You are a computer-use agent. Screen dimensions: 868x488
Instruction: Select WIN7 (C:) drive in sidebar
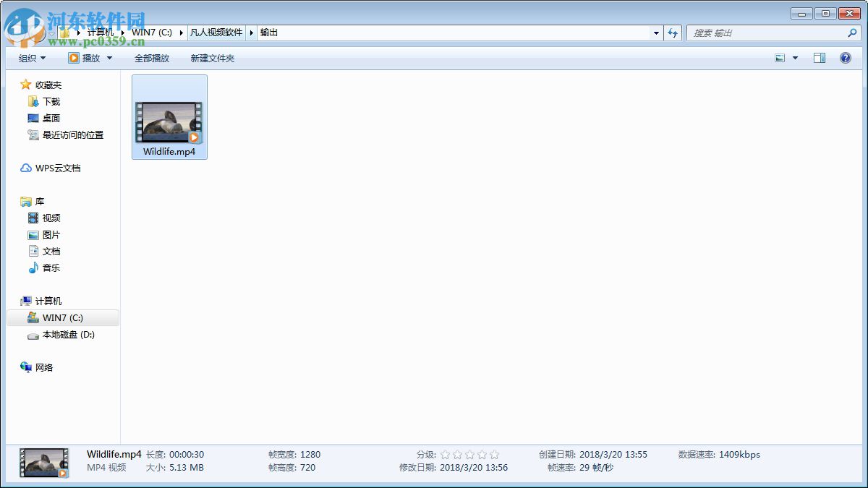[x=62, y=318]
